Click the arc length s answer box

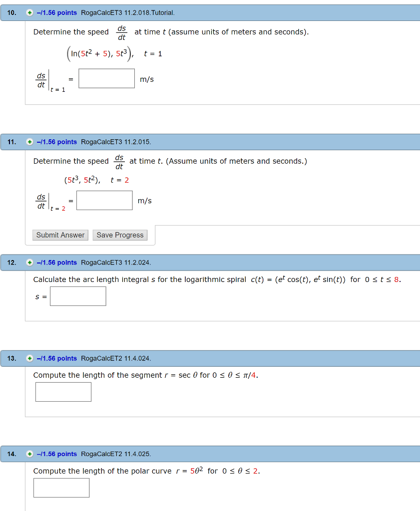pyautogui.click(x=78, y=296)
